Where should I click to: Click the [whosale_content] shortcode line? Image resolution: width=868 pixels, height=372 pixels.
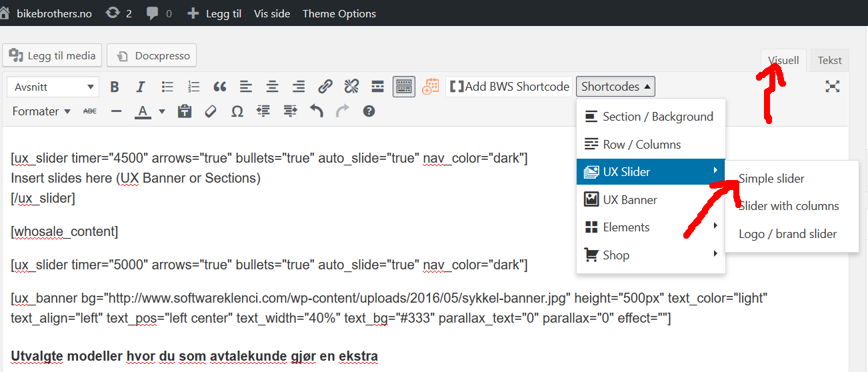65,231
